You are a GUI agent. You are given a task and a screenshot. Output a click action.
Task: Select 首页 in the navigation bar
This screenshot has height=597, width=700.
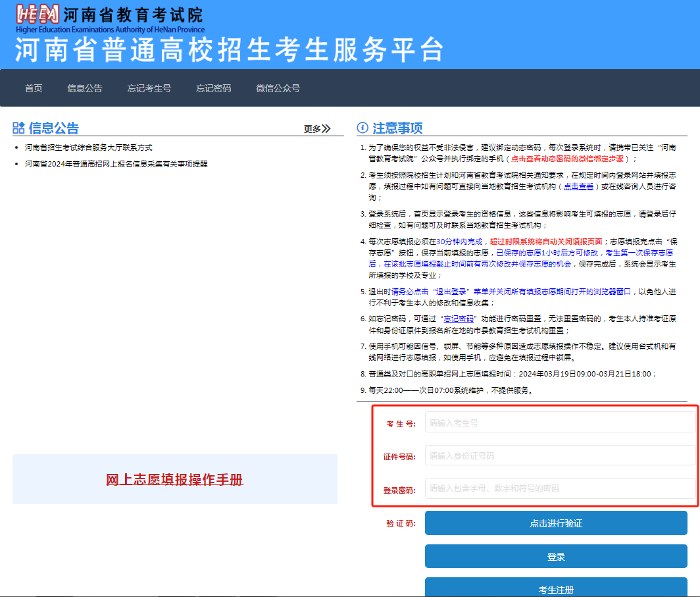(x=33, y=88)
